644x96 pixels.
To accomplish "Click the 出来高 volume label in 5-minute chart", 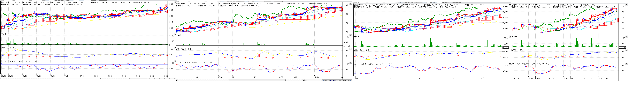I will tap(3, 34).
